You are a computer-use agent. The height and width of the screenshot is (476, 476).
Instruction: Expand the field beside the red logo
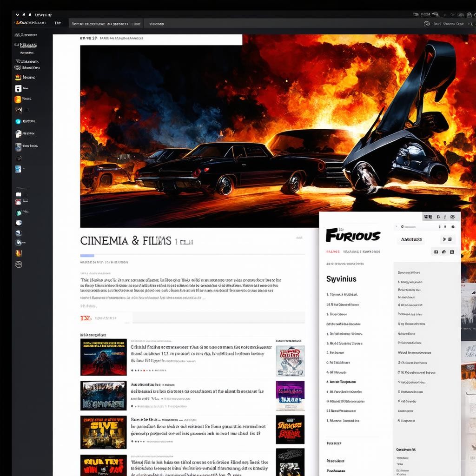coord(218,318)
